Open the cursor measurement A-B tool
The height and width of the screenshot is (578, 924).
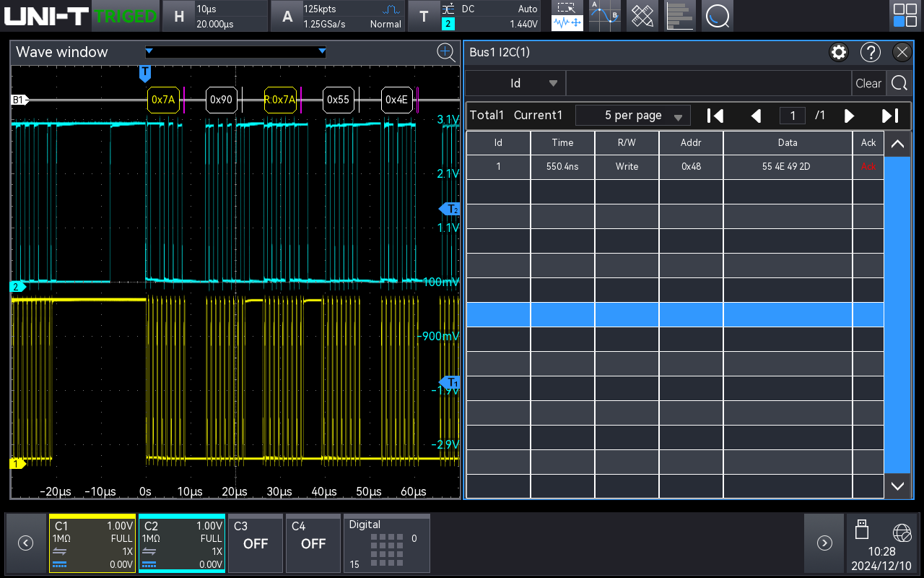[x=604, y=16]
